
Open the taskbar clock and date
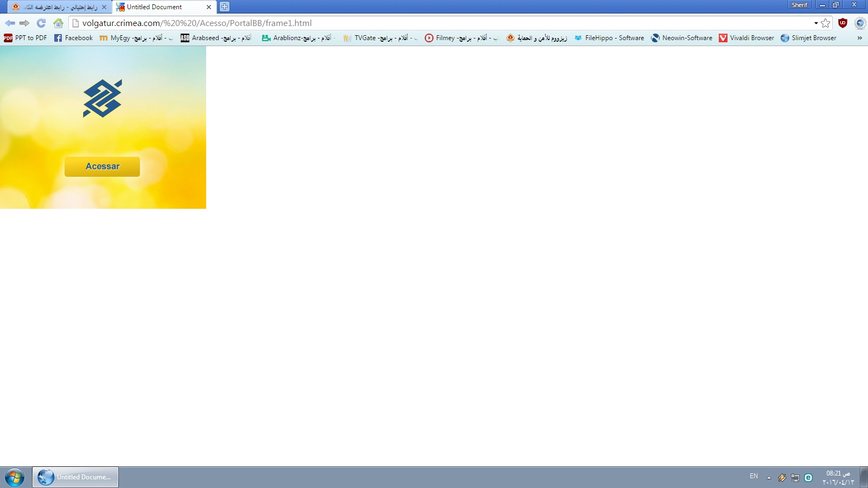(838, 478)
